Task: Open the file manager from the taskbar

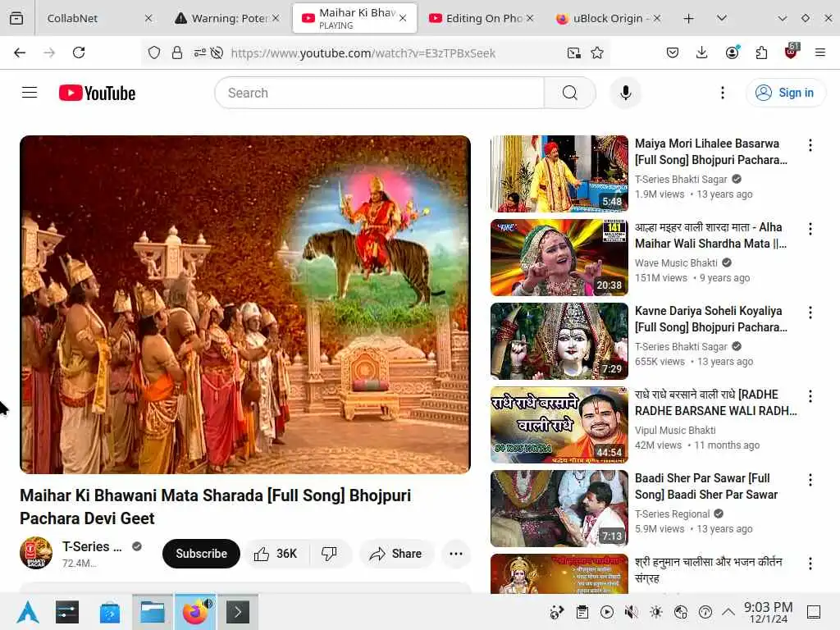Action: (x=153, y=612)
